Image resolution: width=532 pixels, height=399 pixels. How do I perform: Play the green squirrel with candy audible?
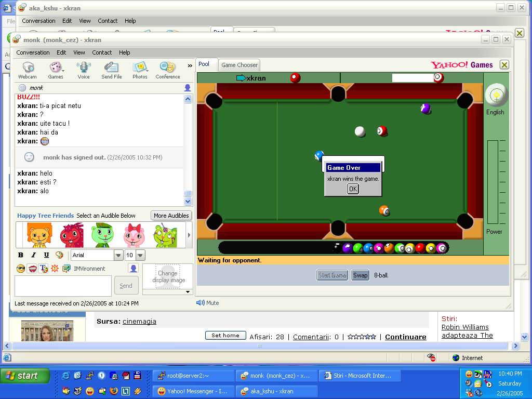point(165,235)
